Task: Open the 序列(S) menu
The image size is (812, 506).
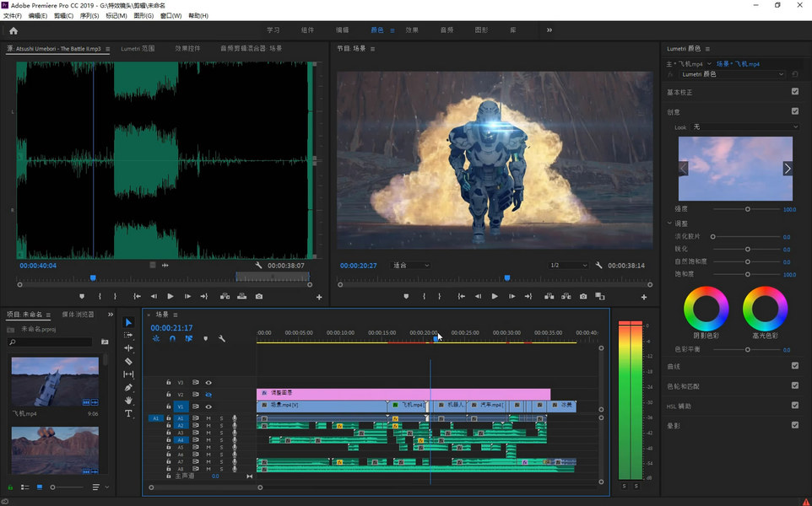Action: coord(89,16)
